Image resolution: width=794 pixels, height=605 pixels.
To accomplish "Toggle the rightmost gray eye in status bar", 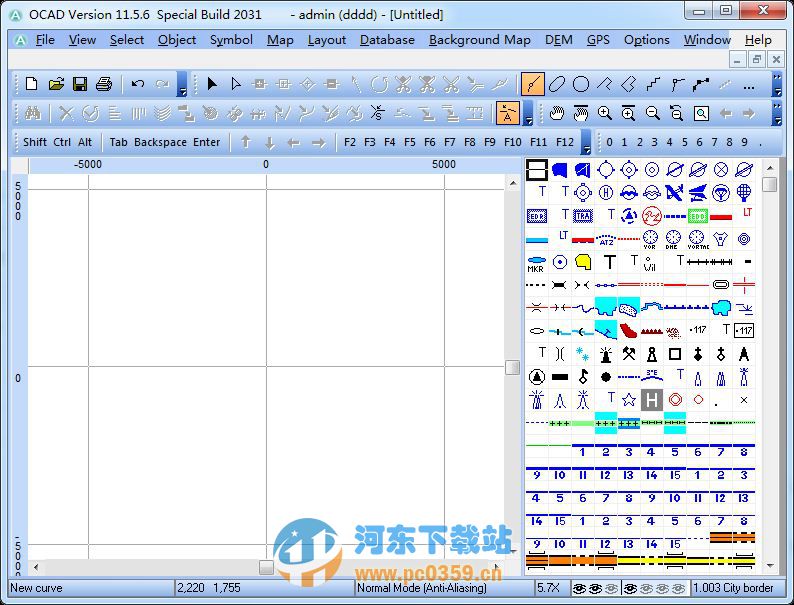I will tap(679, 588).
